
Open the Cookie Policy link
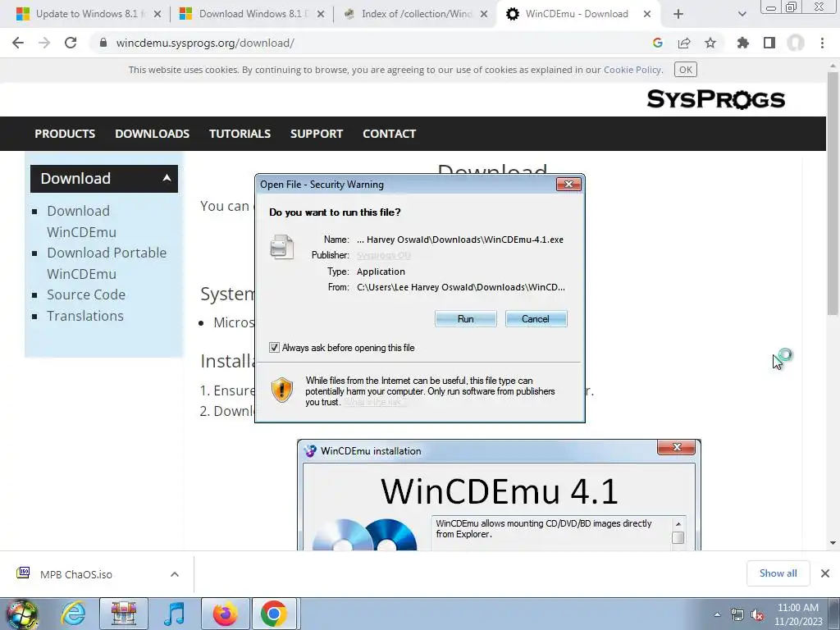(632, 70)
